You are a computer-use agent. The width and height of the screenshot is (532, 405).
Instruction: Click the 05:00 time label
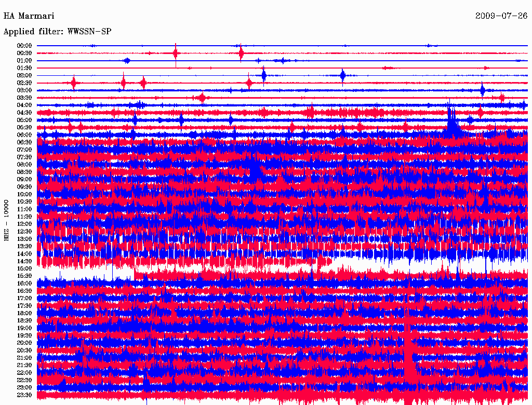point(24,120)
